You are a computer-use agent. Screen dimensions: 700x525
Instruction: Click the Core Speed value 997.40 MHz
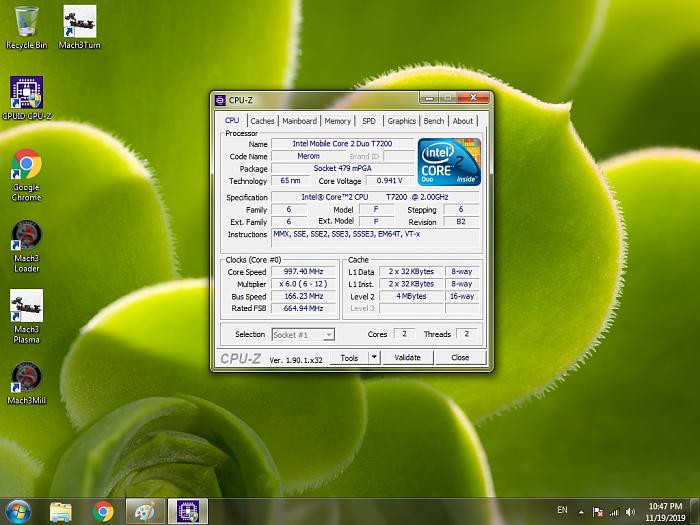point(303,272)
